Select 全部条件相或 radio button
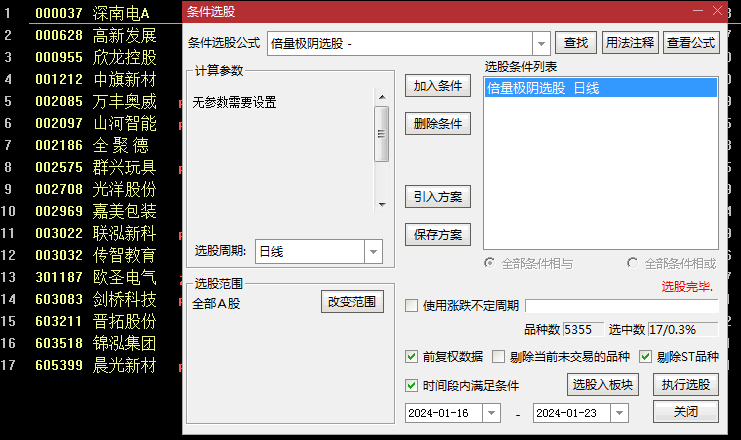The image size is (741, 440). 632,263
